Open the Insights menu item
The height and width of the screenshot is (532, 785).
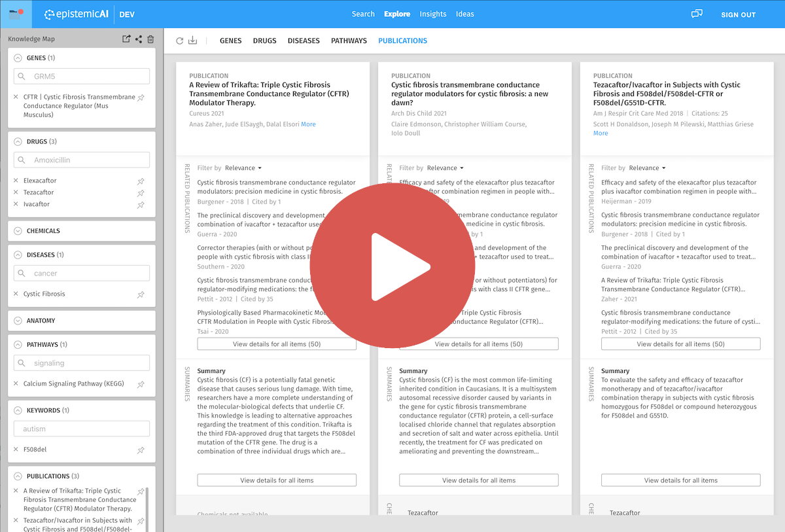[433, 14]
